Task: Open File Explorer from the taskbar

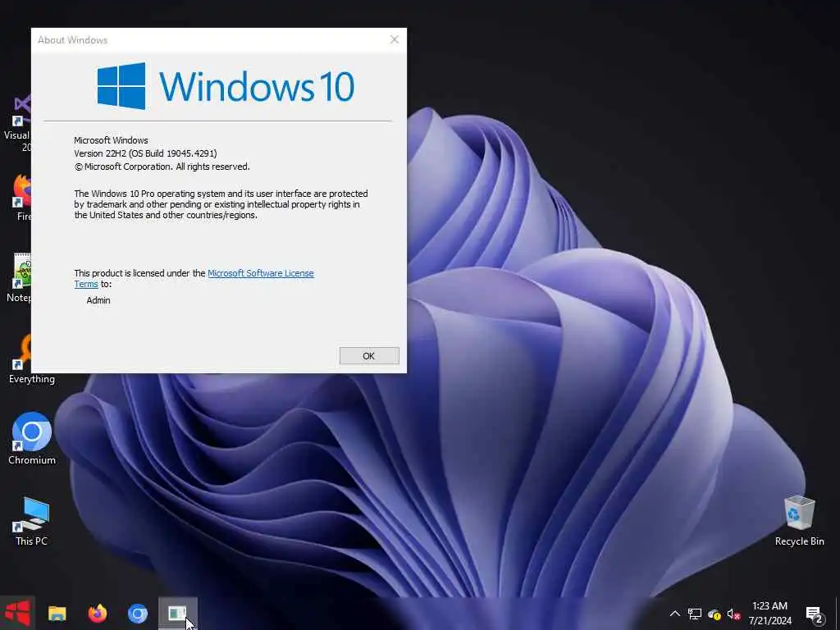Action: point(57,613)
